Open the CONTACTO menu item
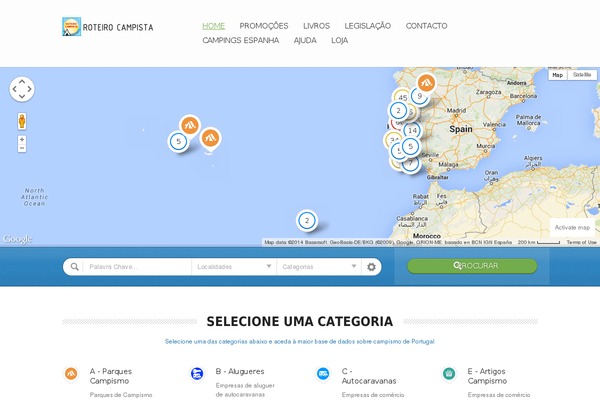Screen dimensions: 600x400 (x=426, y=26)
